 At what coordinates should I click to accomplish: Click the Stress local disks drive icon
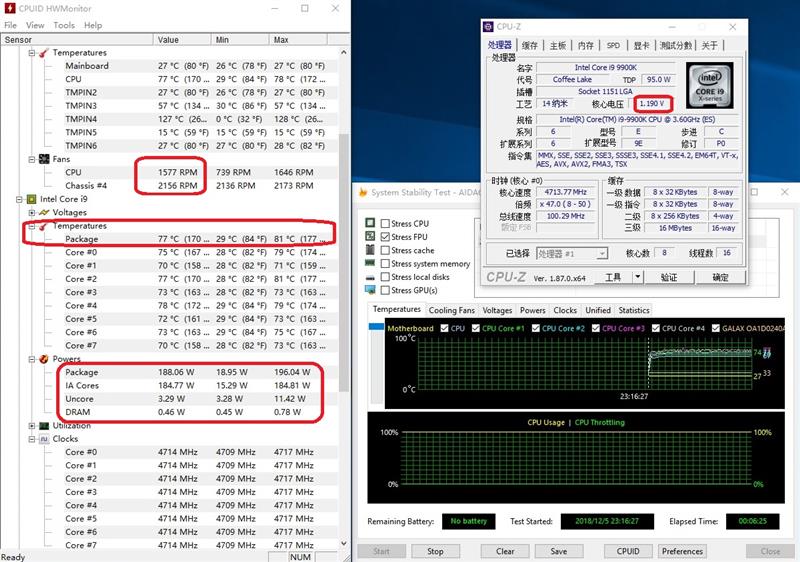372,277
